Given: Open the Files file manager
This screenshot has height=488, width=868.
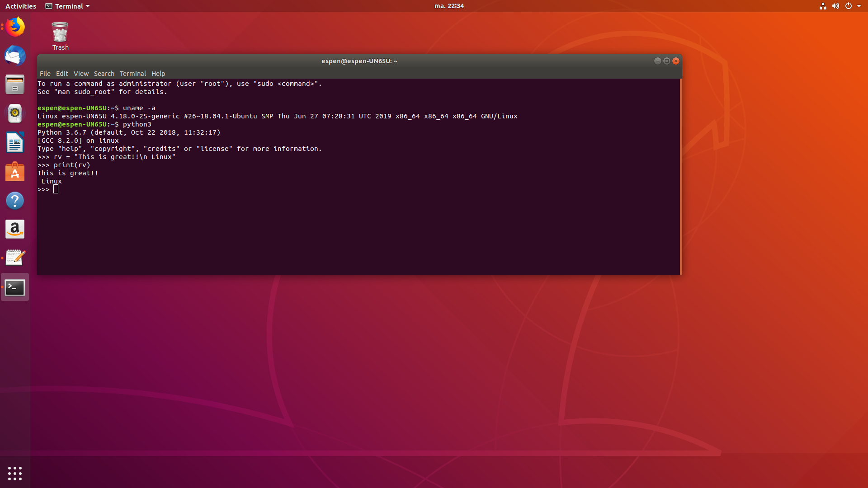Looking at the screenshot, I should [15, 84].
